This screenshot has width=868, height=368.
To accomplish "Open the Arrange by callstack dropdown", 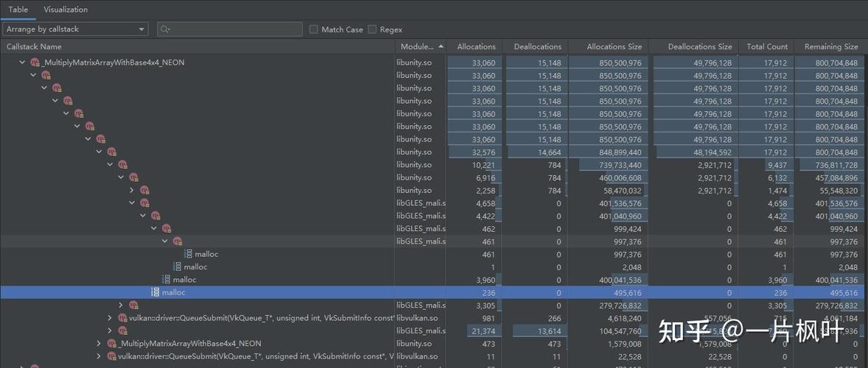I will [x=75, y=29].
